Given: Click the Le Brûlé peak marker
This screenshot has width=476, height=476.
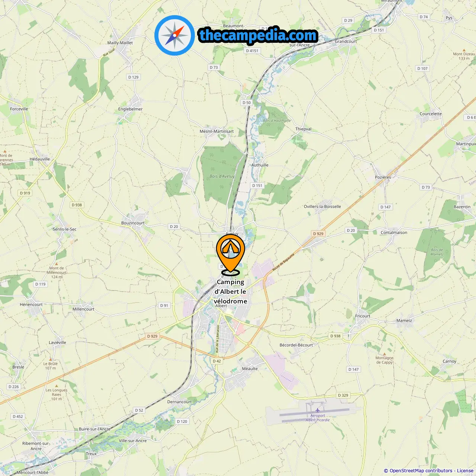Looking at the screenshot, I should (x=51, y=360).
